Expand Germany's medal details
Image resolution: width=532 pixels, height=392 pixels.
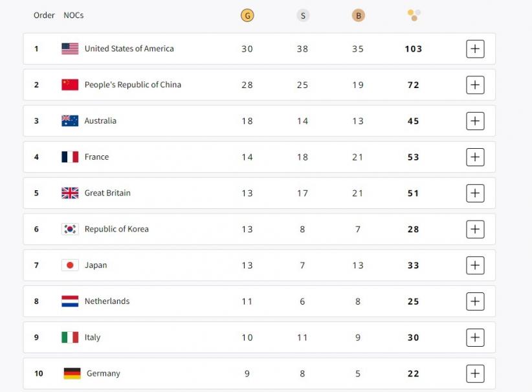tap(475, 373)
